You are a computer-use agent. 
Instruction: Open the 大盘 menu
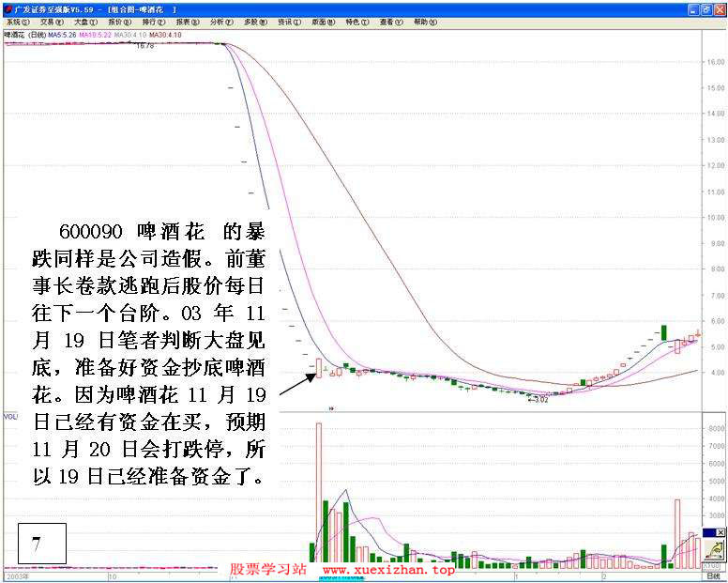coord(86,22)
